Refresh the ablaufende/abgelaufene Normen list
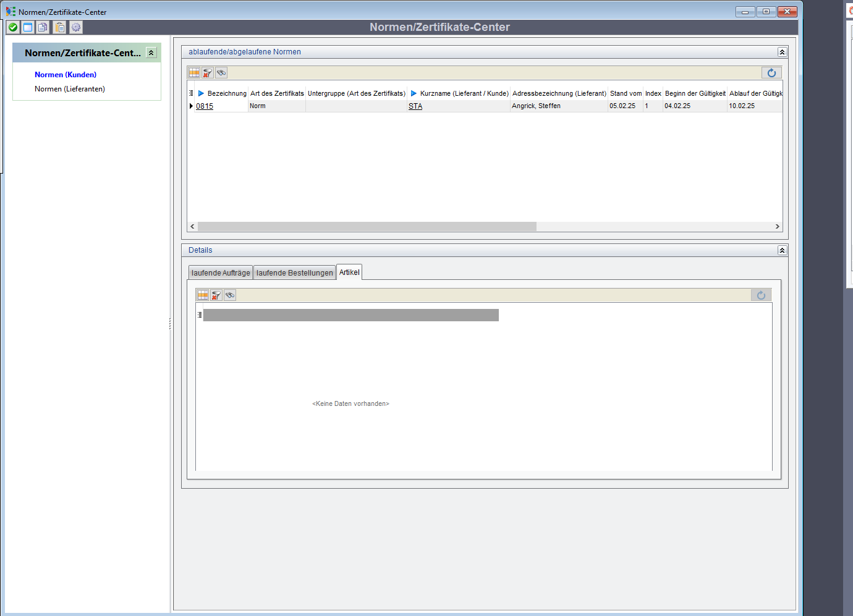The width and height of the screenshot is (853, 616). 771,73
